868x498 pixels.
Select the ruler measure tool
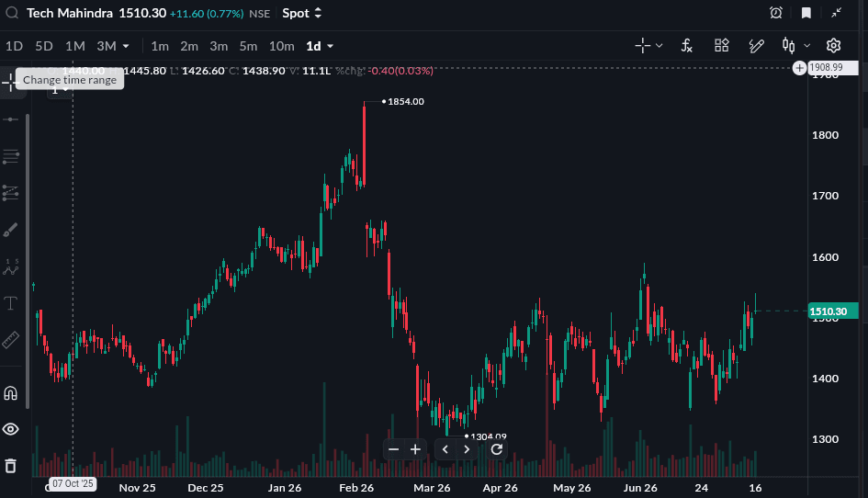point(10,340)
